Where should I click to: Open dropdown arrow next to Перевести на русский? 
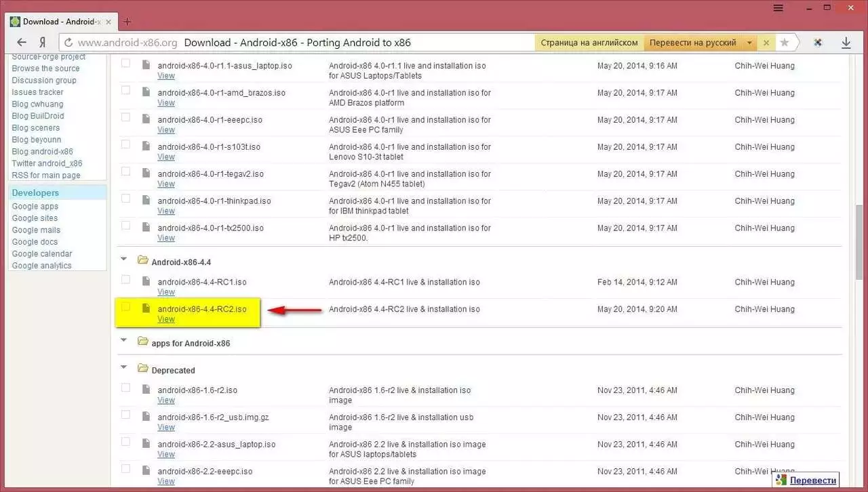[749, 43]
